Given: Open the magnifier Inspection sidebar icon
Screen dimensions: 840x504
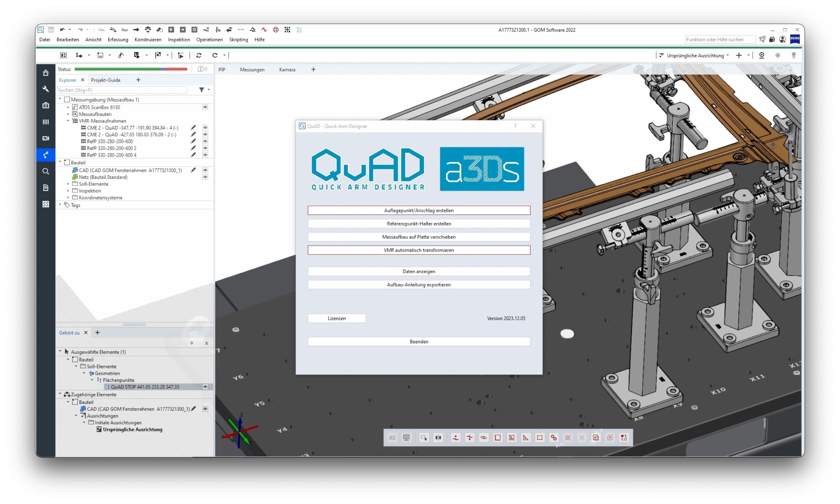Looking at the screenshot, I should click(x=46, y=171).
